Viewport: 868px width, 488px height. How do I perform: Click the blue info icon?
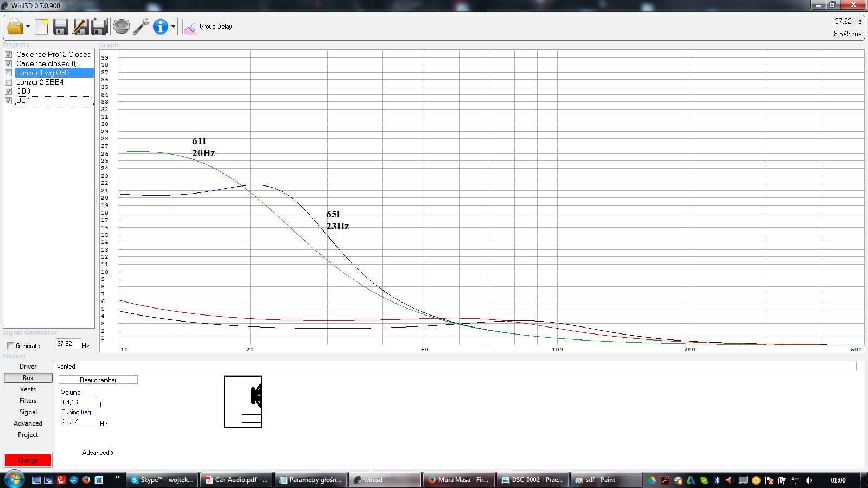coord(161,27)
